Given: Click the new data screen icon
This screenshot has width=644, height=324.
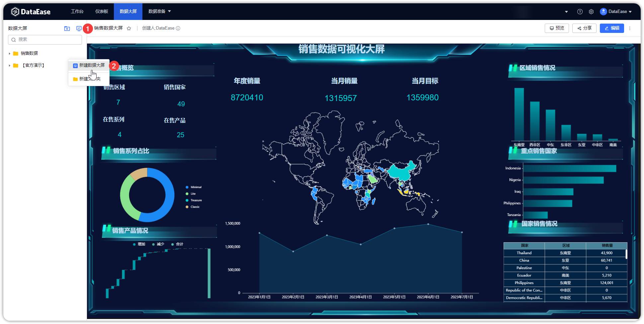Looking at the screenshot, I should pos(79,29).
